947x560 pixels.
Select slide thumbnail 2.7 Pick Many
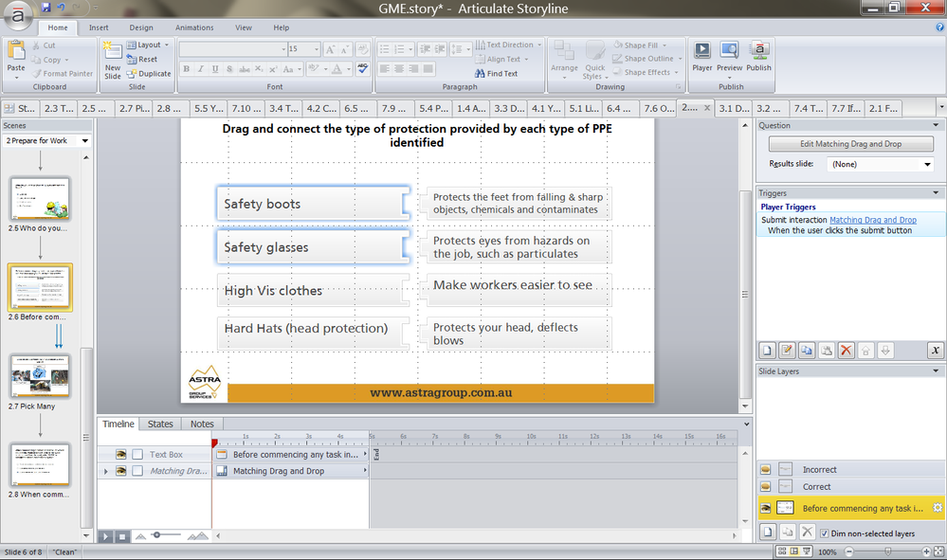tap(40, 375)
